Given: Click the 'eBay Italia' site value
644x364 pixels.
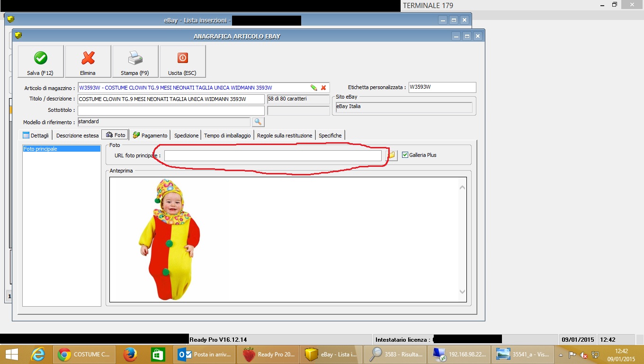Looking at the screenshot, I should 404,107.
